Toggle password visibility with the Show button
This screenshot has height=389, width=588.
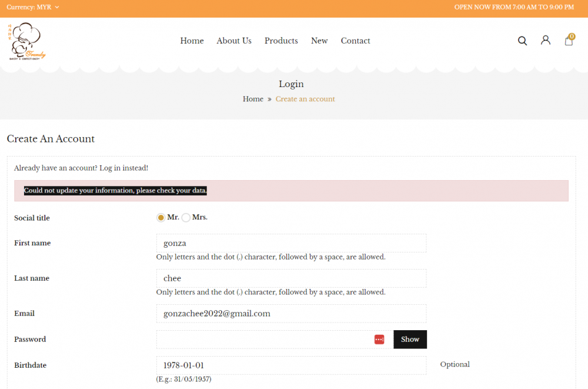(x=410, y=339)
